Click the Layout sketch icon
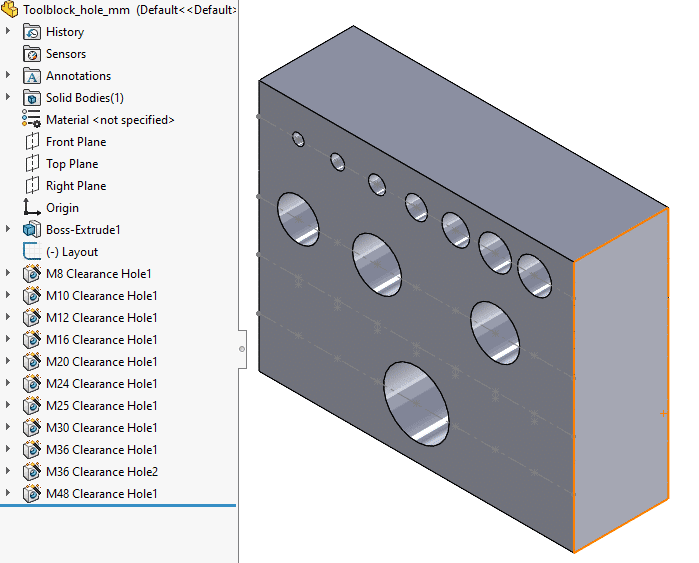Image resolution: width=699 pixels, height=563 pixels. (x=32, y=251)
